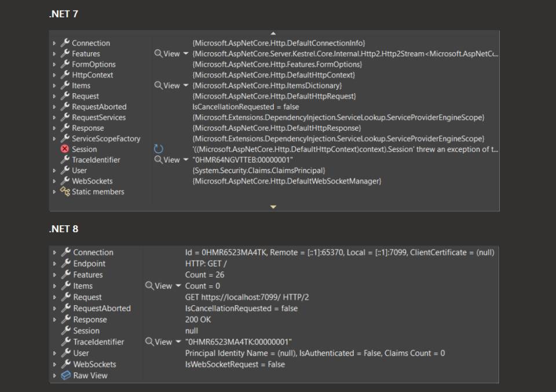Click the .NET 7 heading

coord(64,14)
